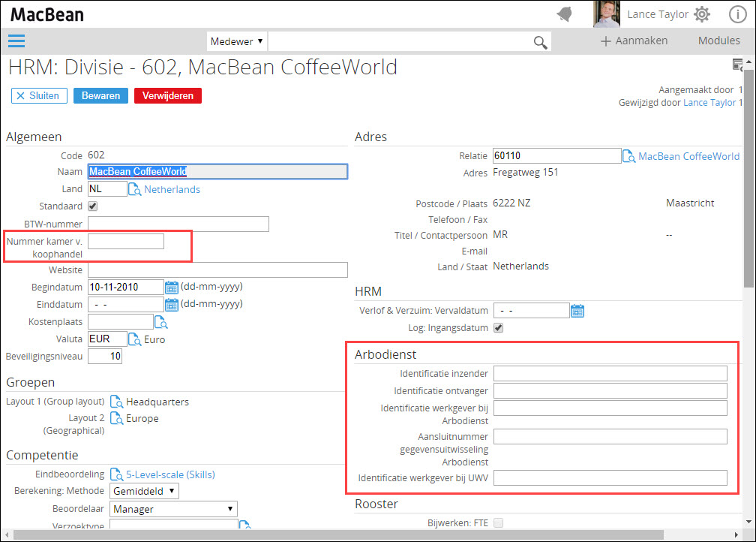
Task: Open calendar picker for Verlof & Verzuim Vervaldatum
Action: tap(577, 311)
